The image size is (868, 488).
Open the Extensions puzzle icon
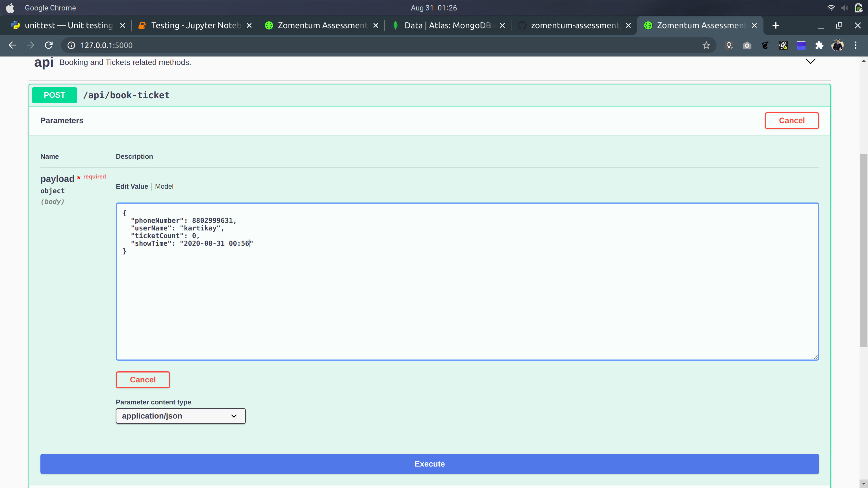[x=819, y=45]
